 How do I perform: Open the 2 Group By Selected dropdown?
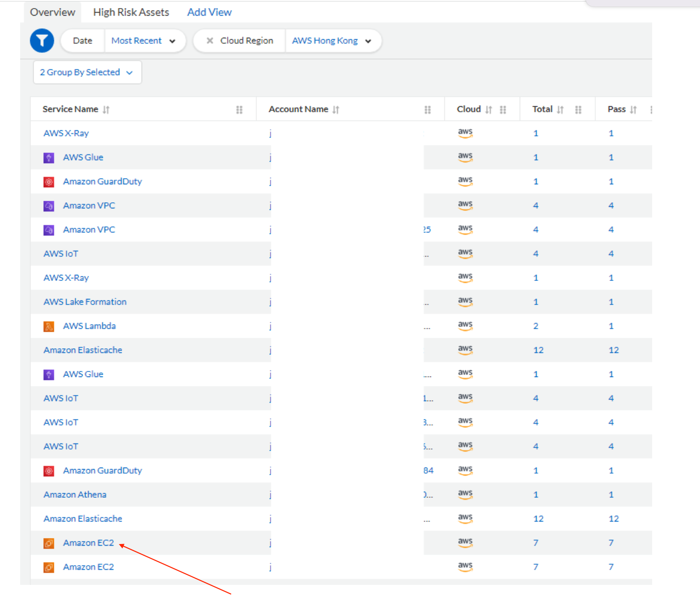87,72
